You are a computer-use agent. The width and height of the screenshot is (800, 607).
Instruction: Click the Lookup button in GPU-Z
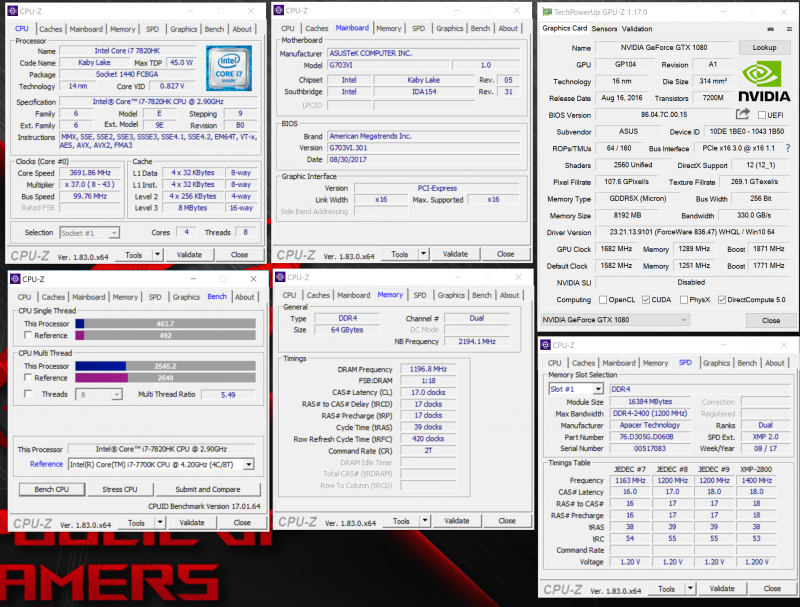pyautogui.click(x=764, y=47)
